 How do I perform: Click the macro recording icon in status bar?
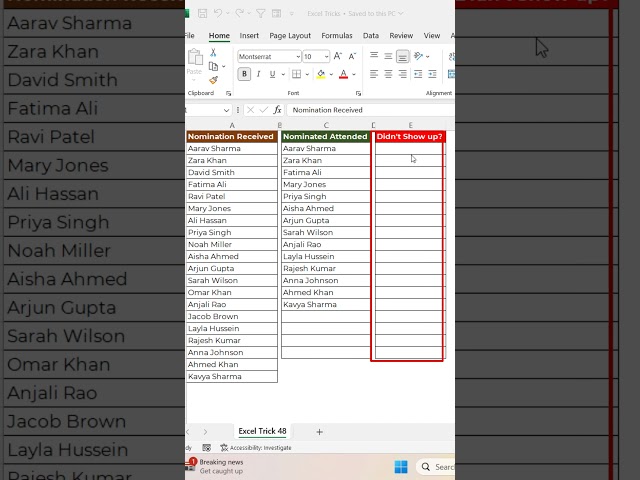(x=207, y=448)
